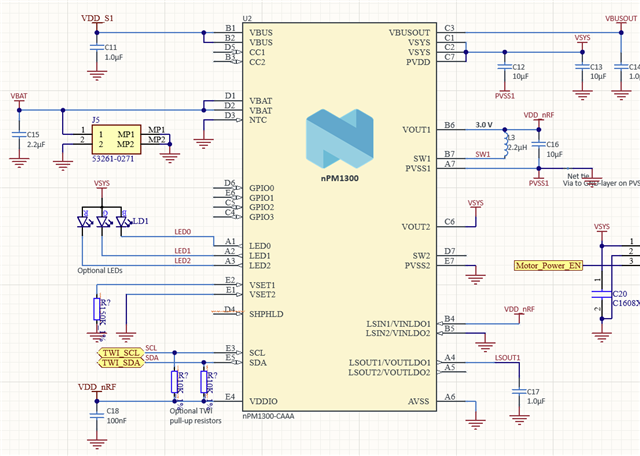The width and height of the screenshot is (640, 456).
Task: Click the 100nF value of C18
Action: point(116,420)
